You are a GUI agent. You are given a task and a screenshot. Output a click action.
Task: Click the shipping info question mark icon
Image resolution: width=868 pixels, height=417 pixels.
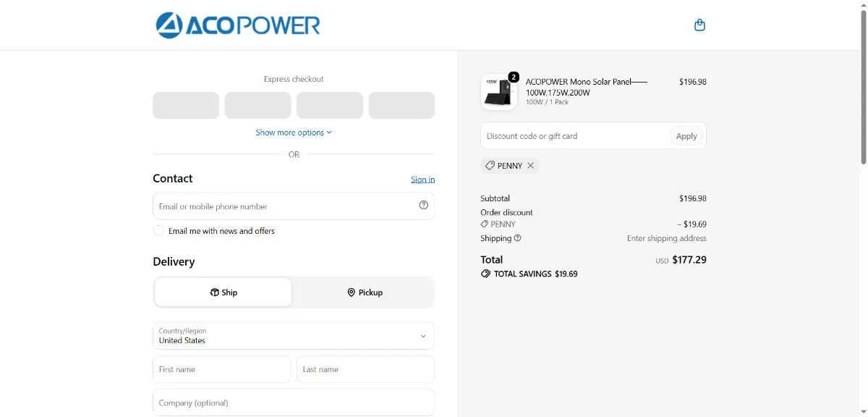(x=518, y=238)
